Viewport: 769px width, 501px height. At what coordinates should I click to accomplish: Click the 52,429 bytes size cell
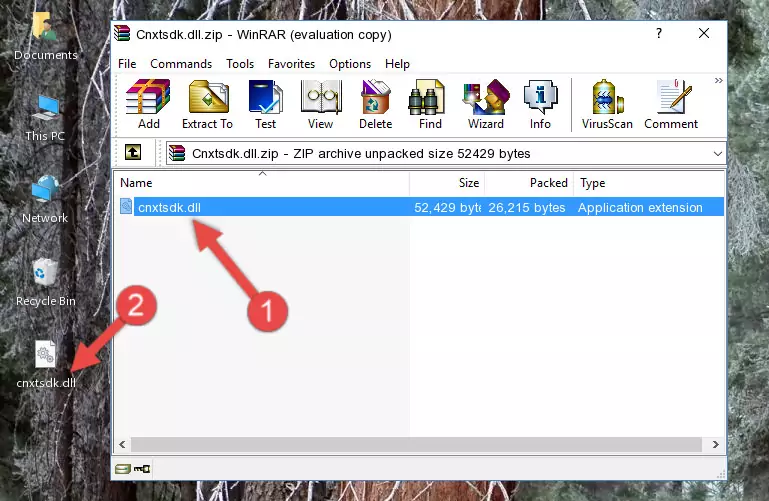[x=447, y=207]
